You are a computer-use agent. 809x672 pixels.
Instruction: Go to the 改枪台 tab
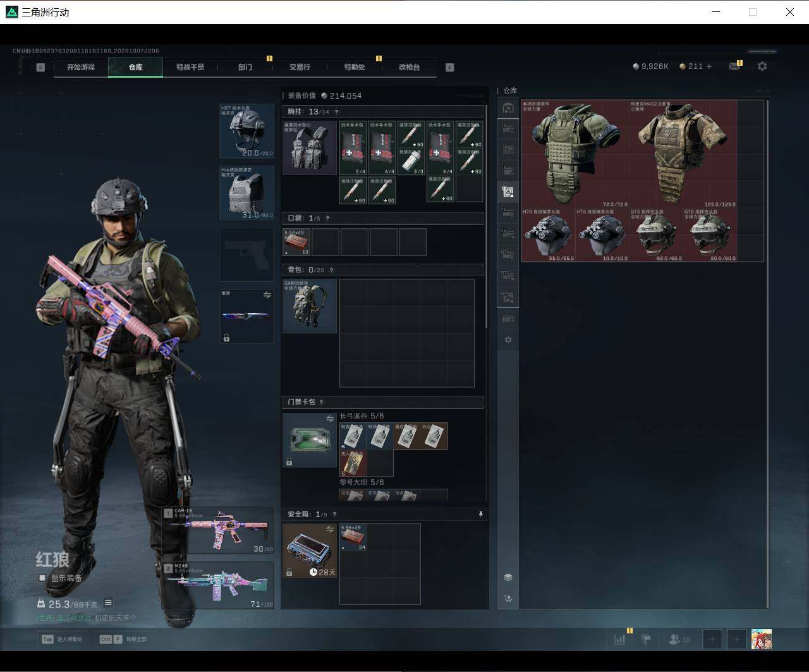409,67
